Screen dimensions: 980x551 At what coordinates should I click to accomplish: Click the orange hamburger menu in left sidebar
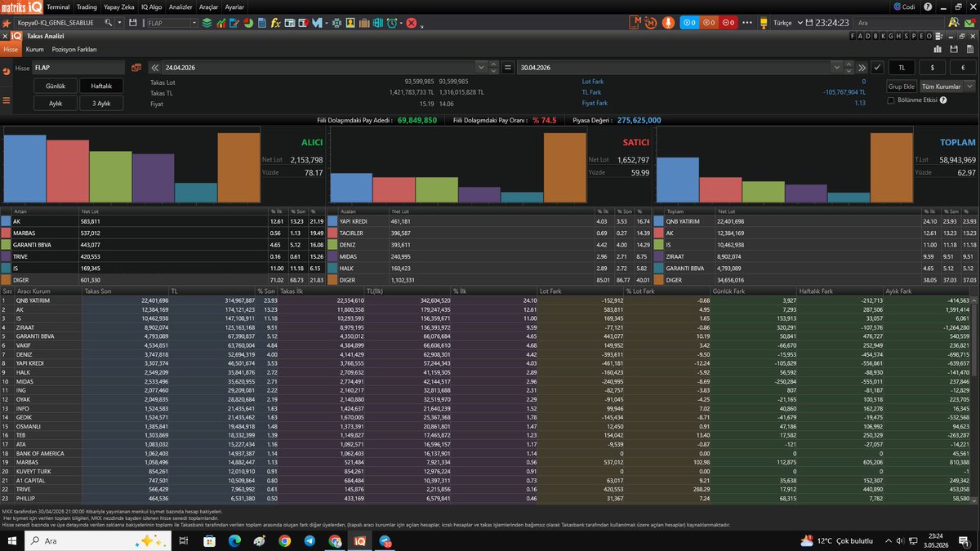pyautogui.click(x=6, y=100)
